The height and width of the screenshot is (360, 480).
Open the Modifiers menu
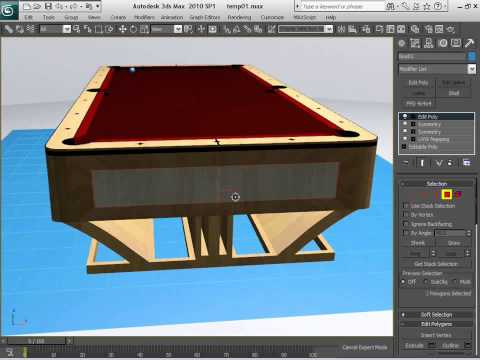[x=144, y=17]
